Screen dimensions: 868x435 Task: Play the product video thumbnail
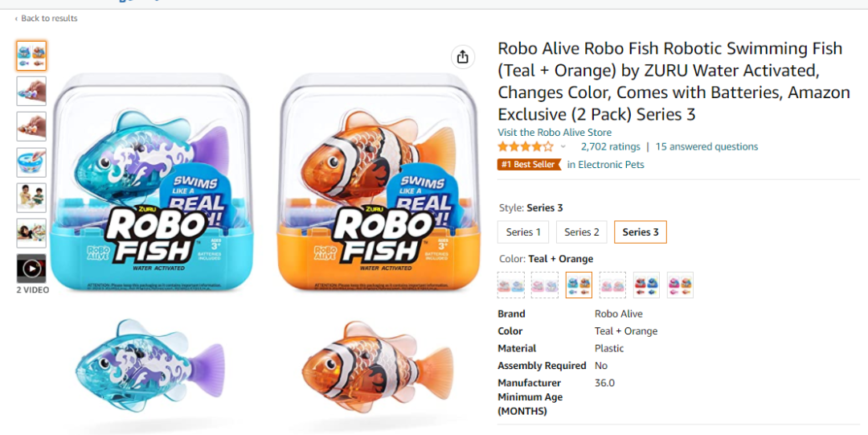[31, 268]
